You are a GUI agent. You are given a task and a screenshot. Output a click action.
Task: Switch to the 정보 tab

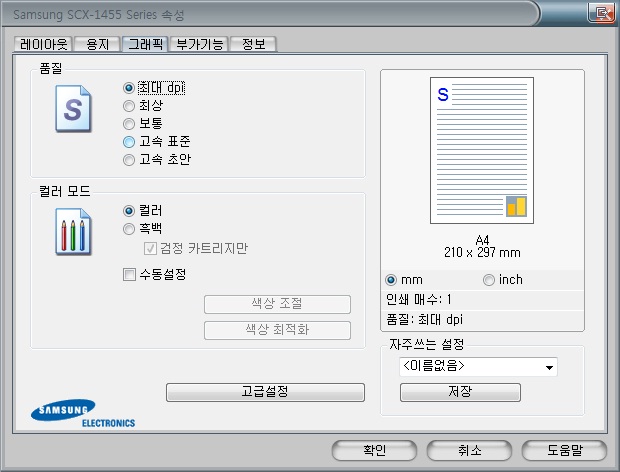(x=253, y=44)
